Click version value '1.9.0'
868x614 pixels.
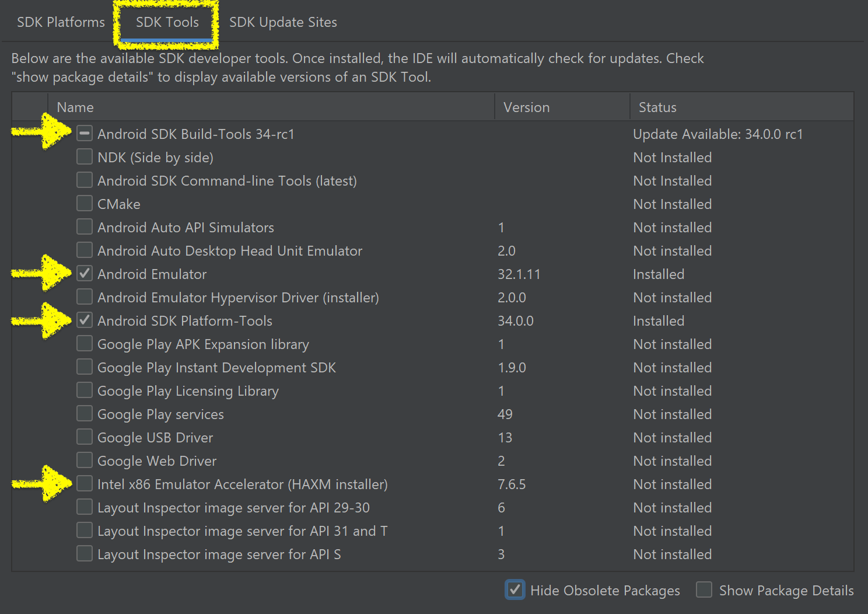[x=512, y=368]
